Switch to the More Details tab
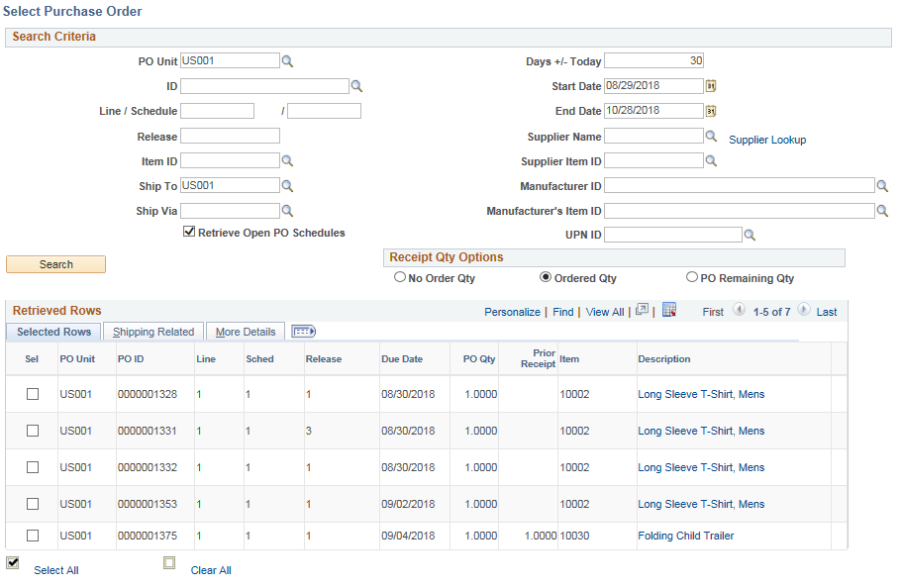This screenshot has width=901, height=588. 245,332
